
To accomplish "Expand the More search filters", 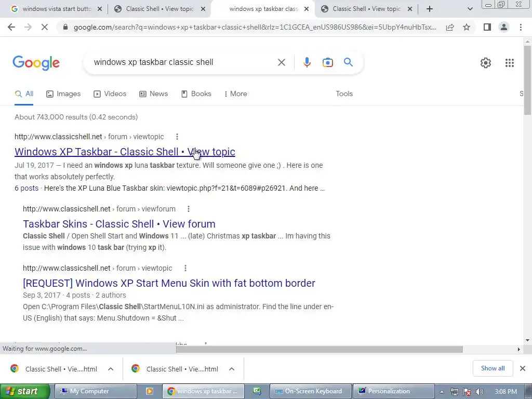I will pos(235,94).
